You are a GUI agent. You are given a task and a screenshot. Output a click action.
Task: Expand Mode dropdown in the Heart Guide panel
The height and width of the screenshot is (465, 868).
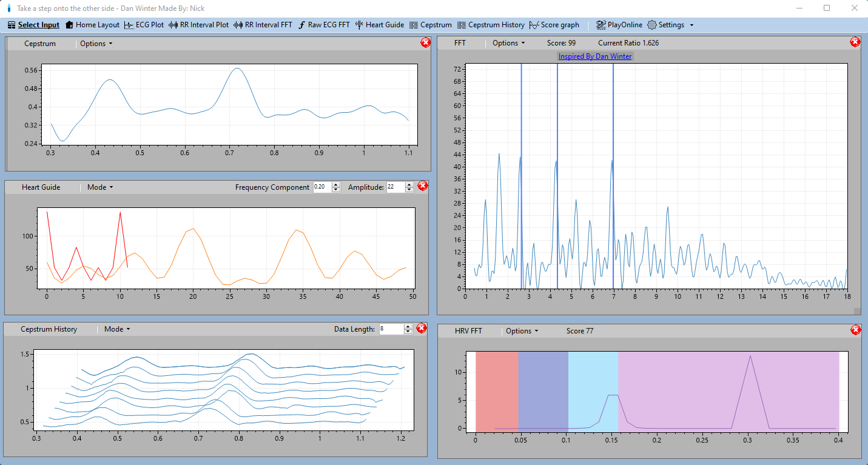coord(100,187)
